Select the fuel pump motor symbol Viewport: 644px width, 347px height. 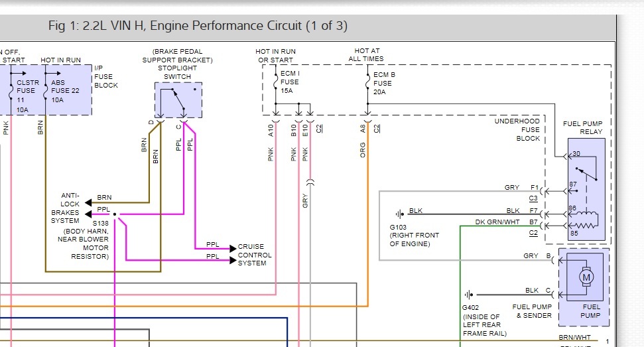point(584,277)
